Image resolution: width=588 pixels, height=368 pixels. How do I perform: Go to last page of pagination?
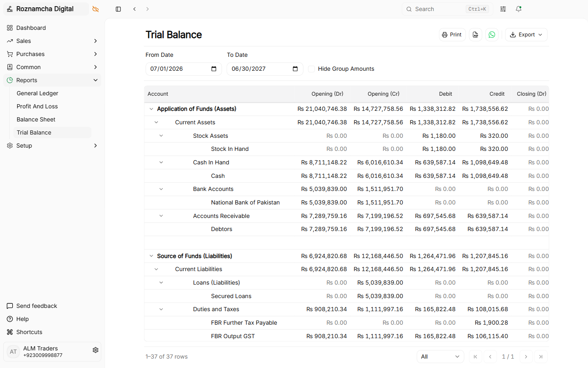point(541,357)
